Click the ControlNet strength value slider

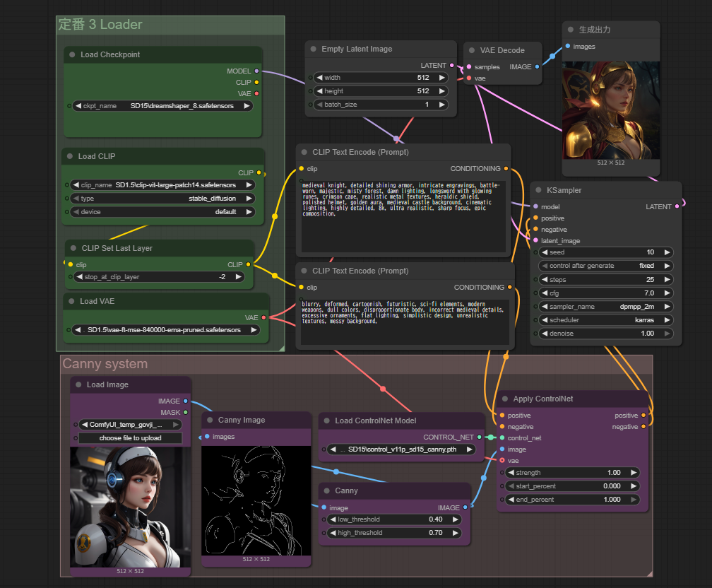tap(571, 473)
